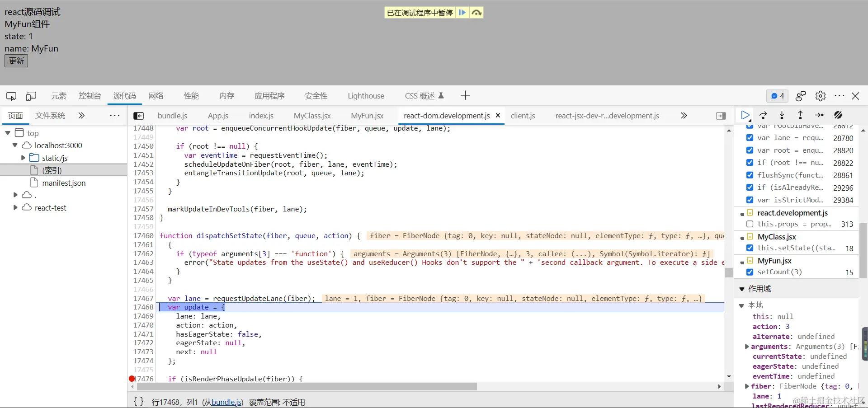Click the horizontal scrollbar in code editor
This screenshot has height=408, width=868.
[x=307, y=387]
